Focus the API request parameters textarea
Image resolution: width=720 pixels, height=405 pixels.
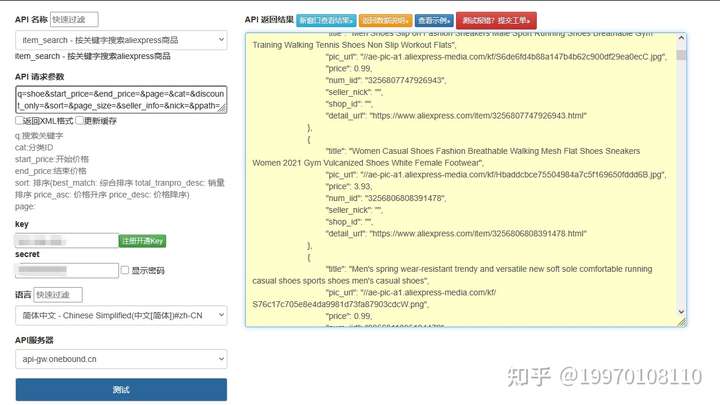pyautogui.click(x=121, y=99)
